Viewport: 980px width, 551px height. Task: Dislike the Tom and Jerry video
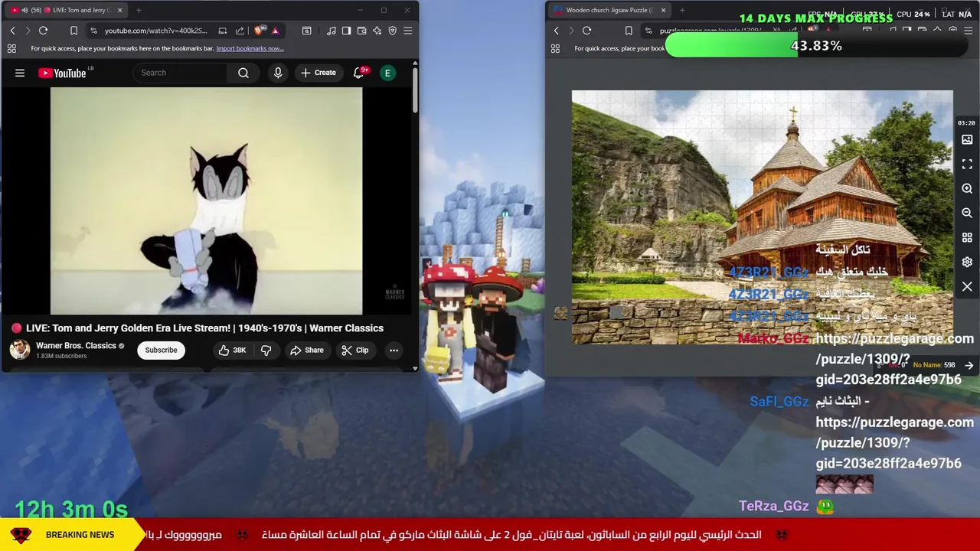[x=266, y=350]
